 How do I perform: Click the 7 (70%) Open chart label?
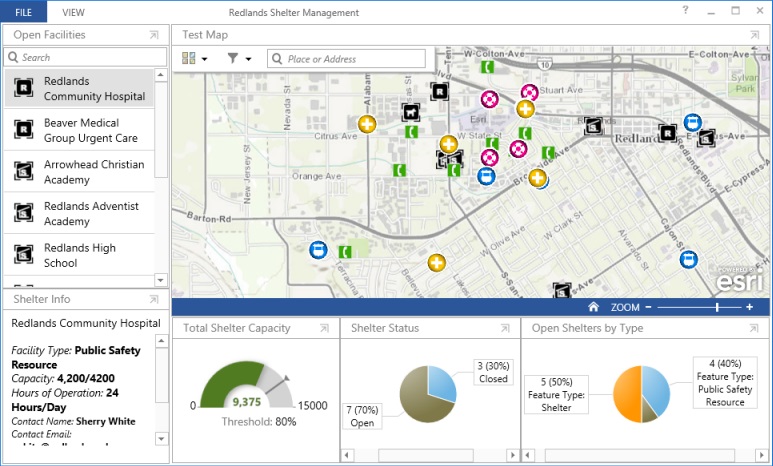(362, 416)
